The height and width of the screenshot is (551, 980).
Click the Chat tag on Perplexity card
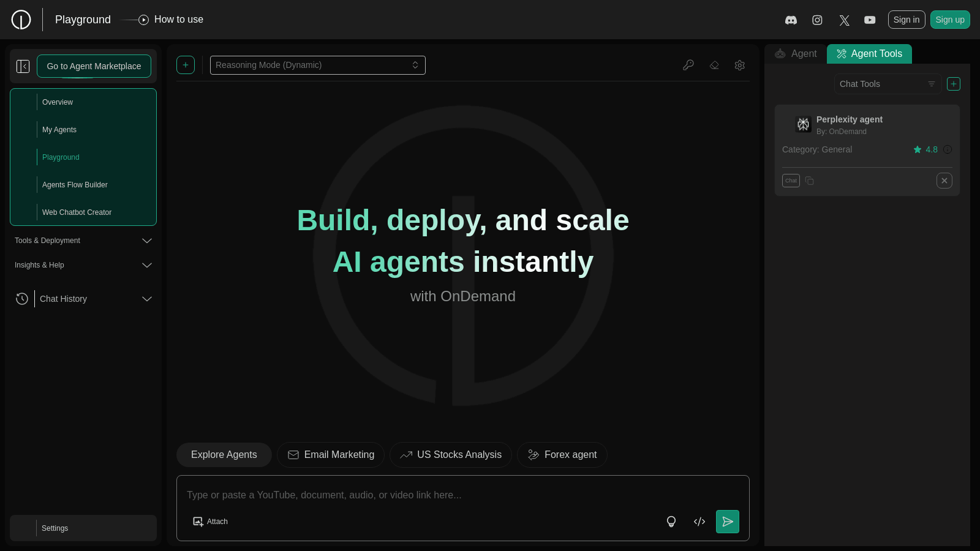click(x=791, y=181)
